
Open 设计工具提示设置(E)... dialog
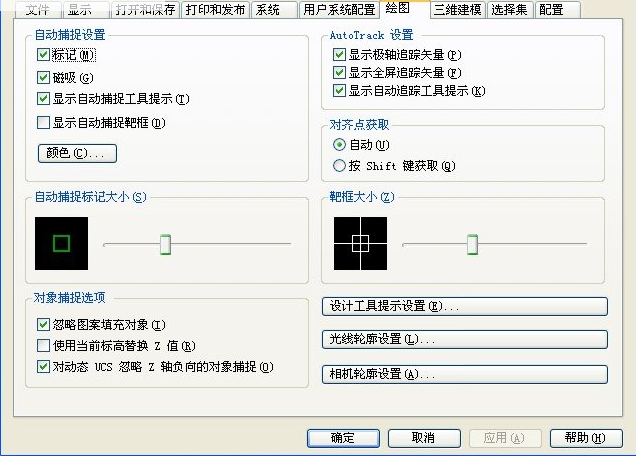[x=464, y=306]
